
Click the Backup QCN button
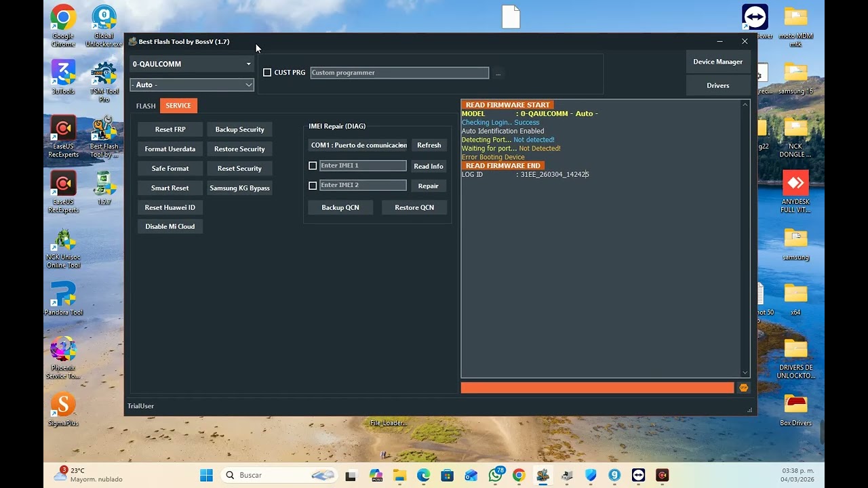[x=340, y=207]
